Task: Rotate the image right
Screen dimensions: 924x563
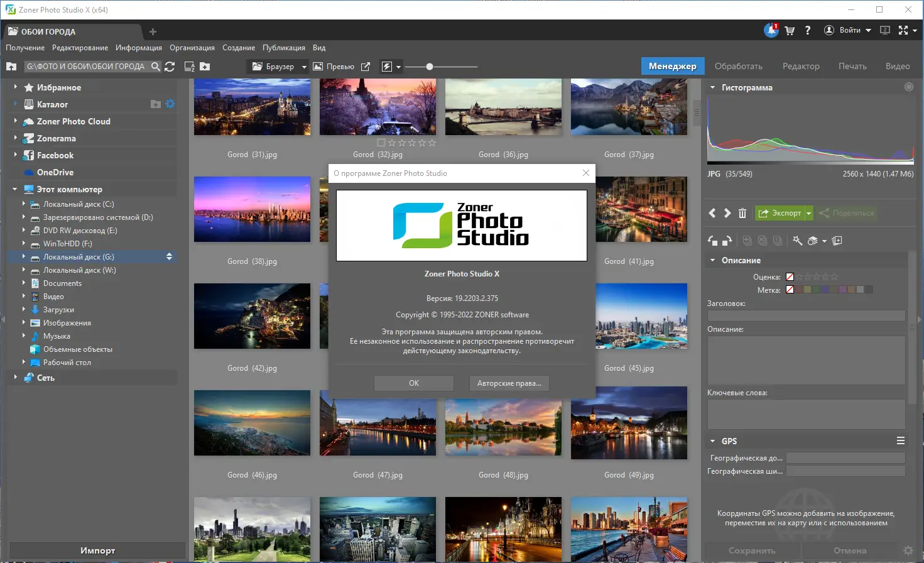Action: pyautogui.click(x=727, y=241)
